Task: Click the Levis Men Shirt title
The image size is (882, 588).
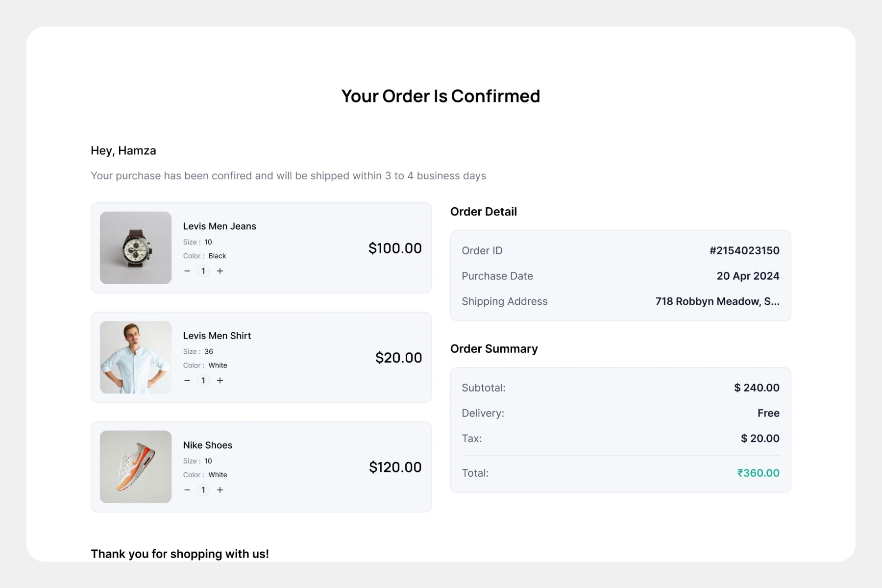Action: pyautogui.click(x=217, y=336)
